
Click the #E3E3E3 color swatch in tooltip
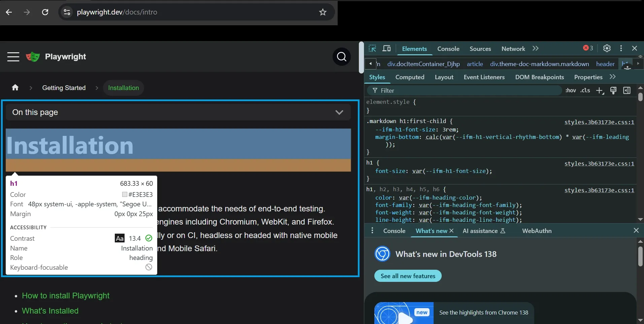(x=125, y=195)
